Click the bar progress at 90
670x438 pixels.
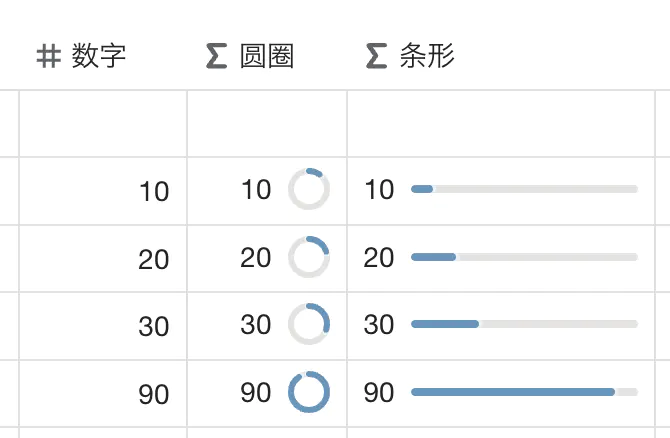(524, 392)
